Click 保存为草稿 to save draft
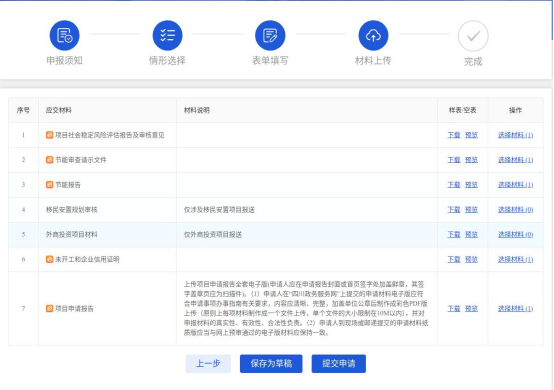554x390 pixels. tap(271, 364)
